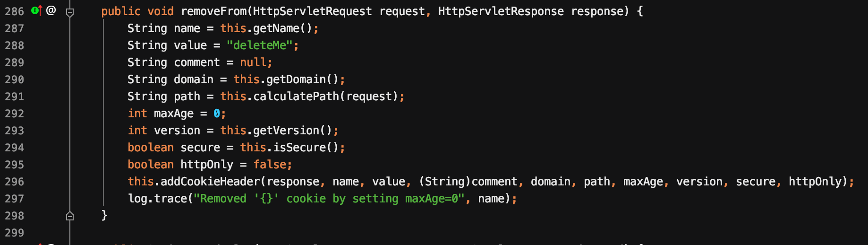Viewport: 868px width, 245px height.
Task: Click the HttpServletResponse parameter type
Action: coord(501,11)
